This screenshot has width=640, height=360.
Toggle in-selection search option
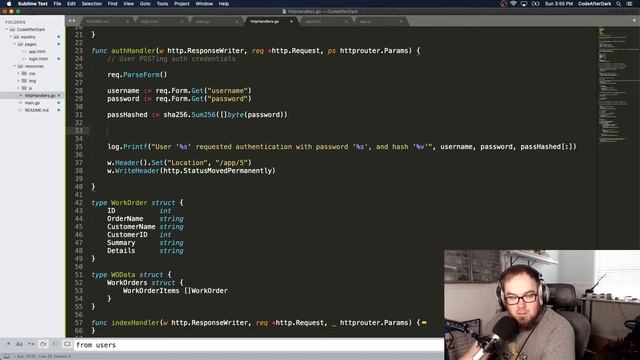(55, 344)
